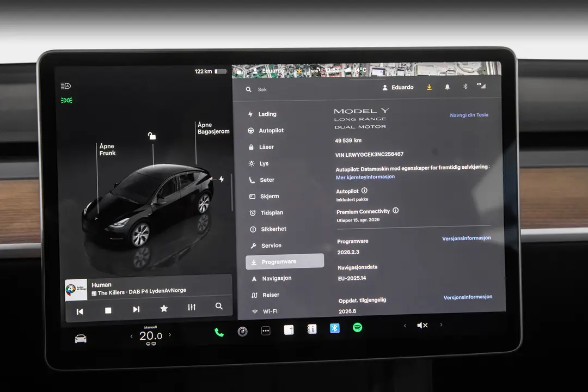This screenshot has height=392, width=588.
Task: Open the Låser locks menu
Action: (261, 147)
